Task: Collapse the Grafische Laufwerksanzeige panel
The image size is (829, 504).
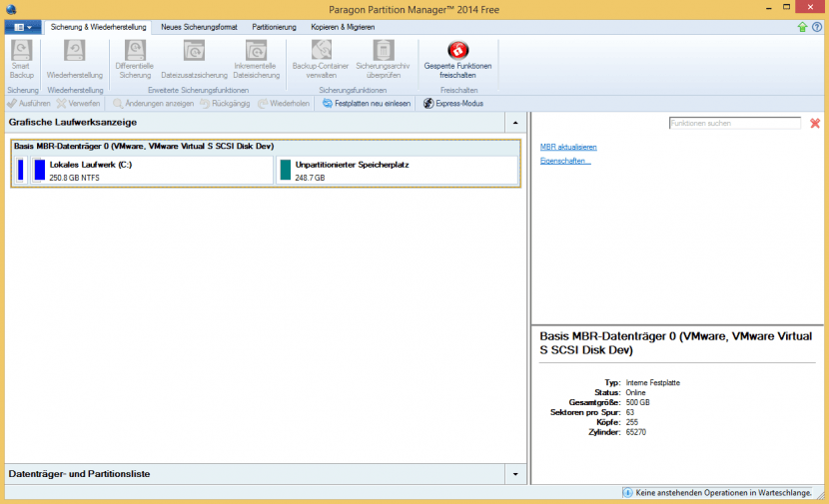Action: tap(515, 123)
